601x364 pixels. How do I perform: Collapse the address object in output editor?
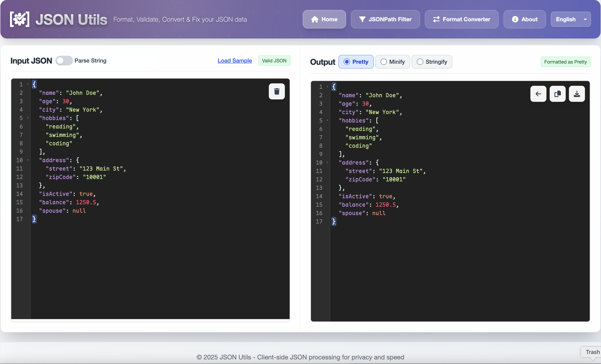click(x=327, y=162)
